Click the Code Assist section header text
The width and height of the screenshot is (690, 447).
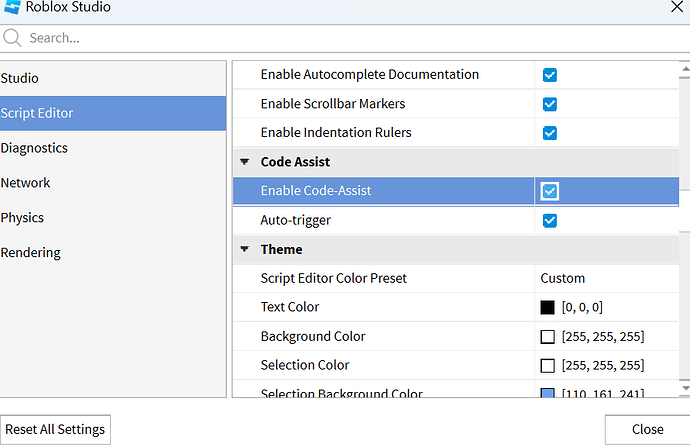tap(295, 162)
